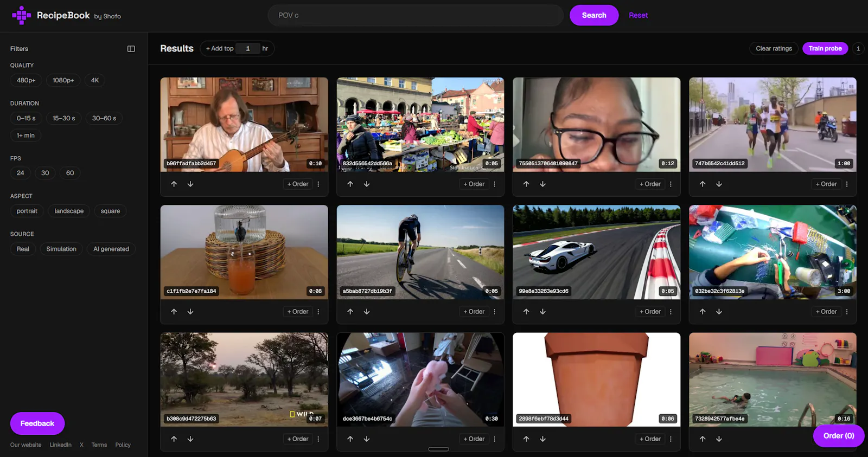Downvote market video 832d556542dd566a
The image size is (868, 457).
pyautogui.click(x=367, y=184)
